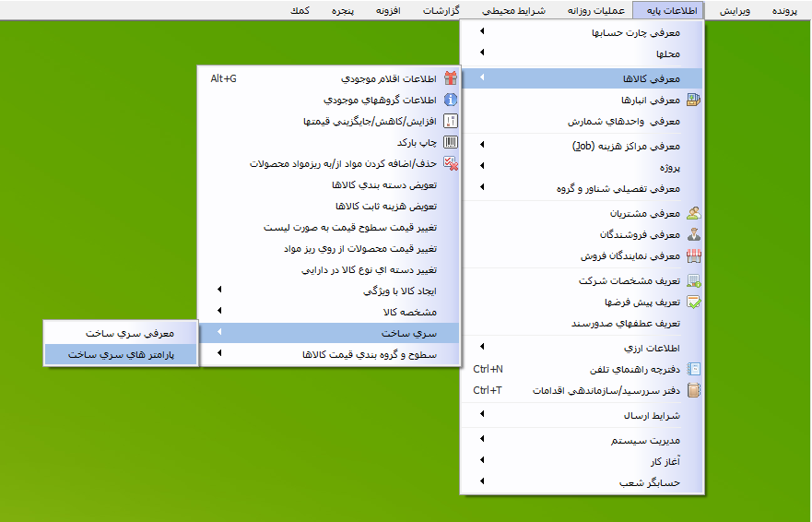The image size is (812, 522).
Task: Click the seller icon beside معرفي فروشندگان
Action: [693, 234]
